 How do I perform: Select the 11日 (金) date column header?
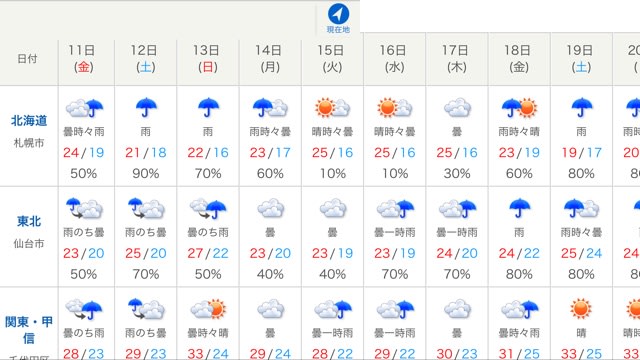[x=84, y=59]
